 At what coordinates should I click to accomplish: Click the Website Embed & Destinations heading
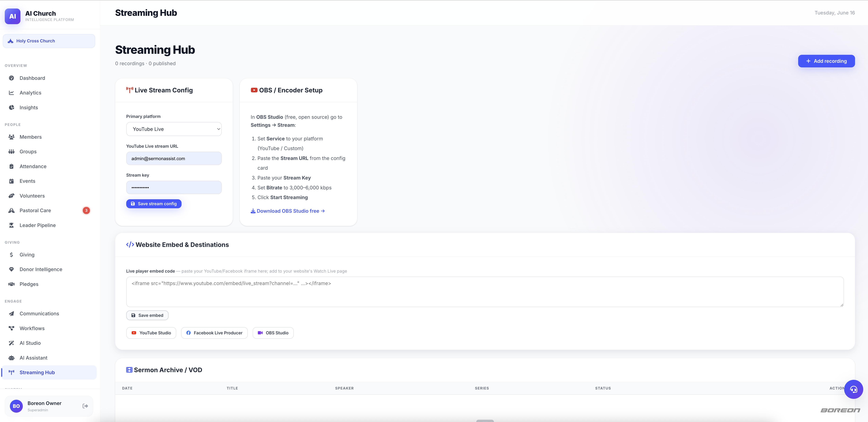click(x=177, y=245)
